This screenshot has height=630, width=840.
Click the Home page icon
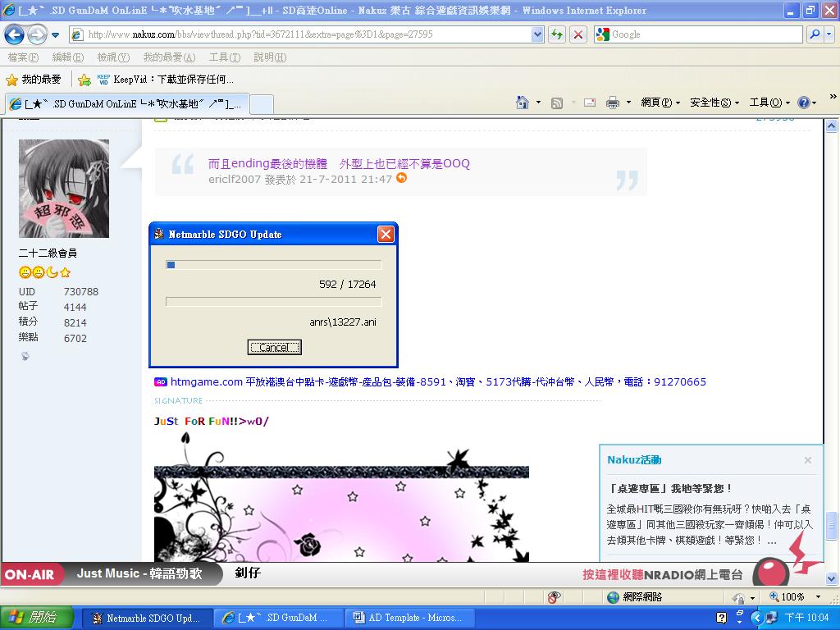tap(523, 102)
